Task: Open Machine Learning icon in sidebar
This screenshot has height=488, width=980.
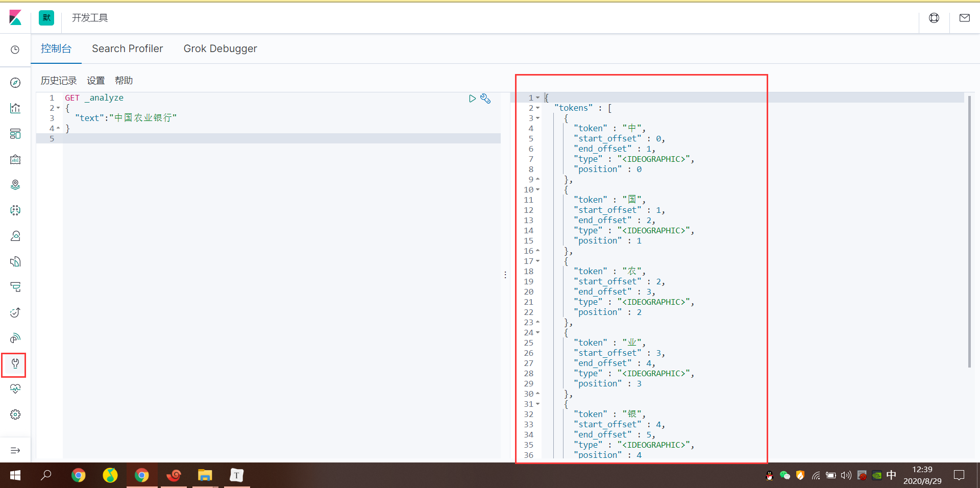Action: click(x=15, y=210)
